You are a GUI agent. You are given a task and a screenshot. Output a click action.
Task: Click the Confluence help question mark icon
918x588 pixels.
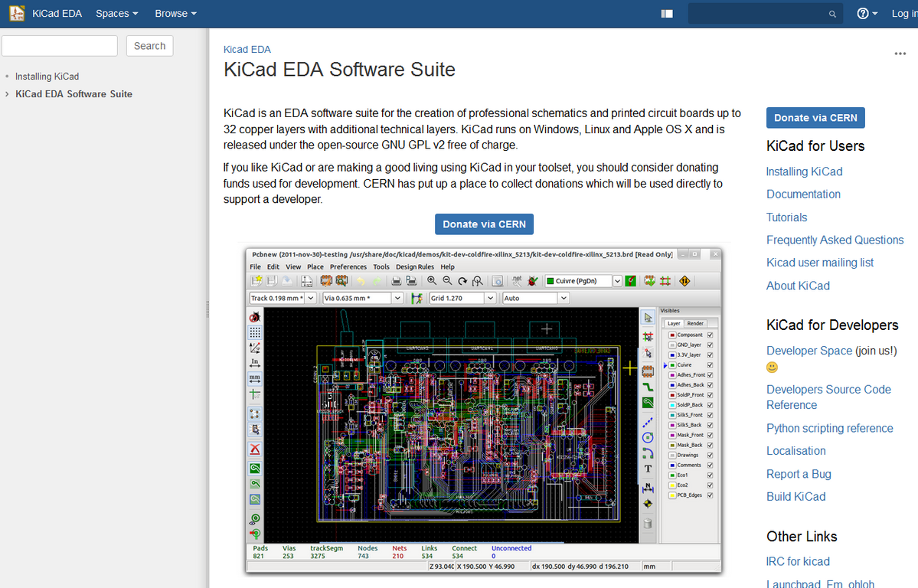[x=863, y=14]
